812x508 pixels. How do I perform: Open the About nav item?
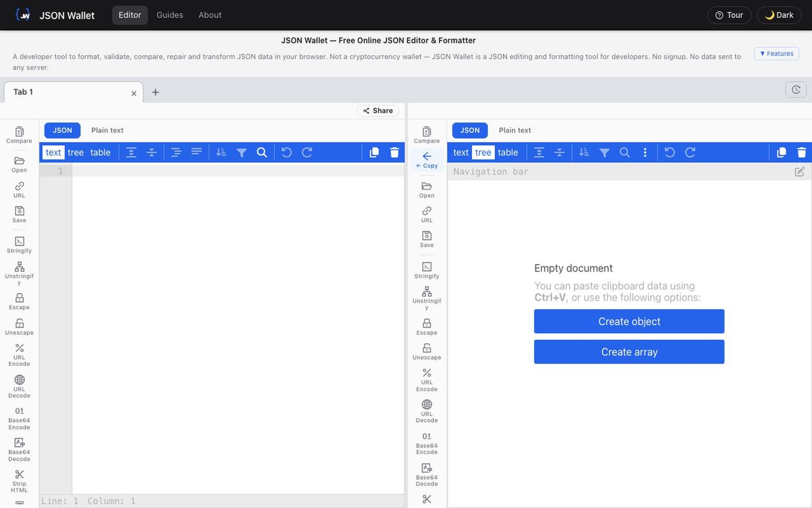tap(210, 15)
